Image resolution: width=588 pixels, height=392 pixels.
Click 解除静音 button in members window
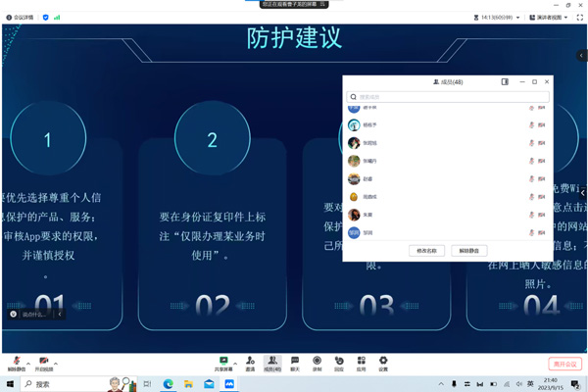[x=469, y=251]
